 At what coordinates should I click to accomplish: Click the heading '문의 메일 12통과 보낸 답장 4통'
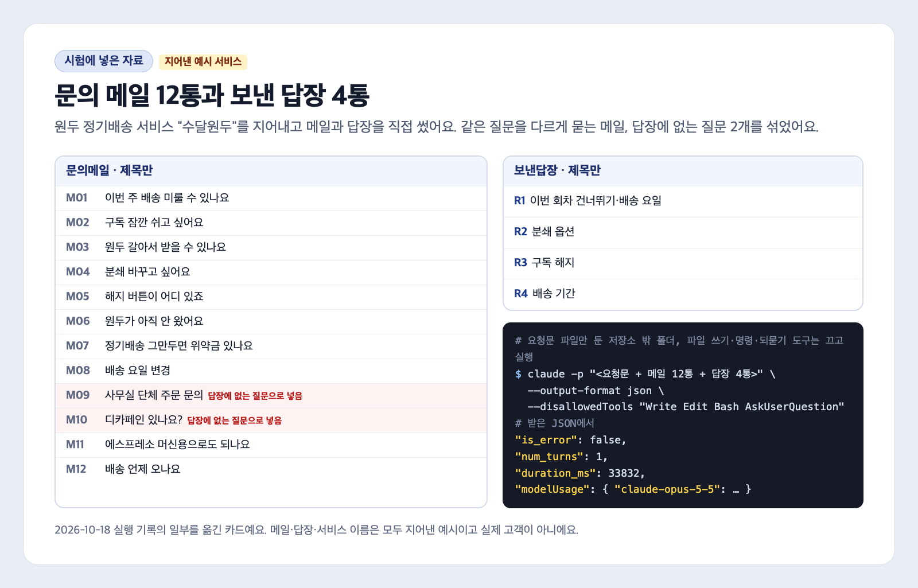212,95
